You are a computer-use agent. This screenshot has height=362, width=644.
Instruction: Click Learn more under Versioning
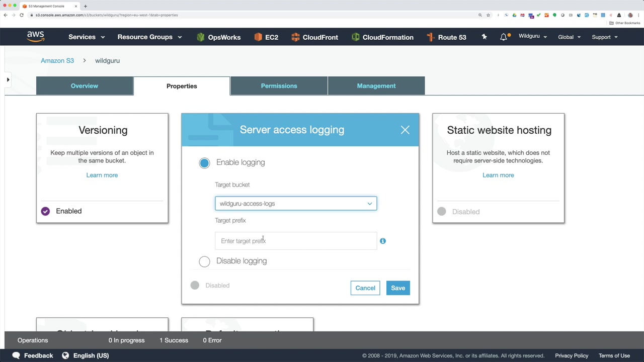102,175
